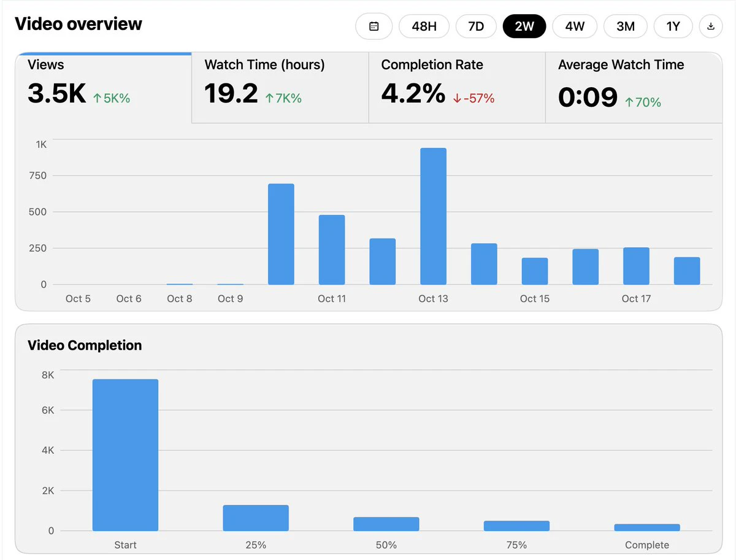Click the Oct 17 views bar
Screen dimensions: 736x560
[x=636, y=266]
